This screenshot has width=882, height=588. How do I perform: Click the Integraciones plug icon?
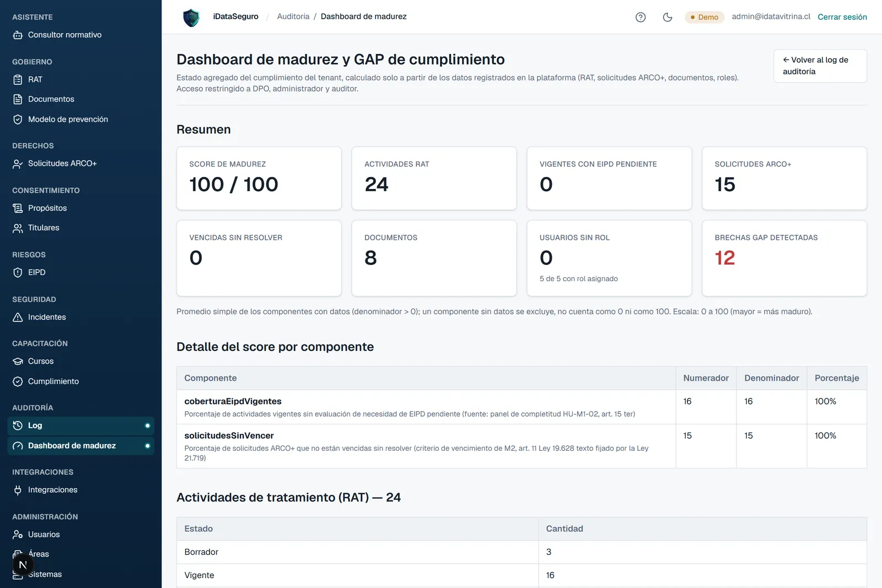18,490
